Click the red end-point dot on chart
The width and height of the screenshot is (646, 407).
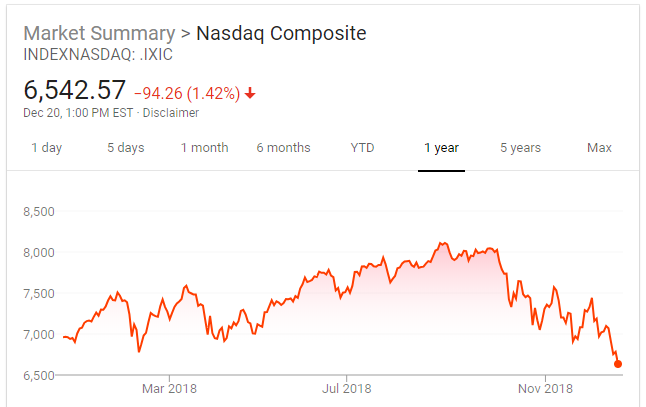[x=618, y=364]
